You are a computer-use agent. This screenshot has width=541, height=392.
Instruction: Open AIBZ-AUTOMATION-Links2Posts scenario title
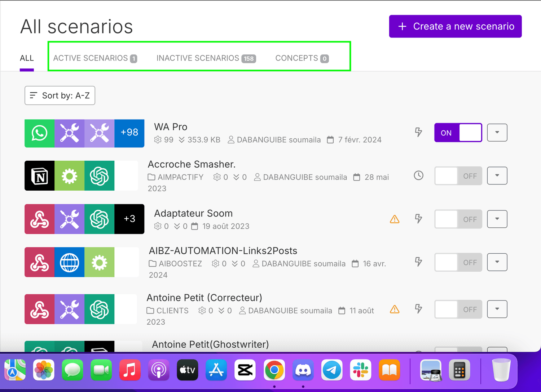click(x=223, y=251)
